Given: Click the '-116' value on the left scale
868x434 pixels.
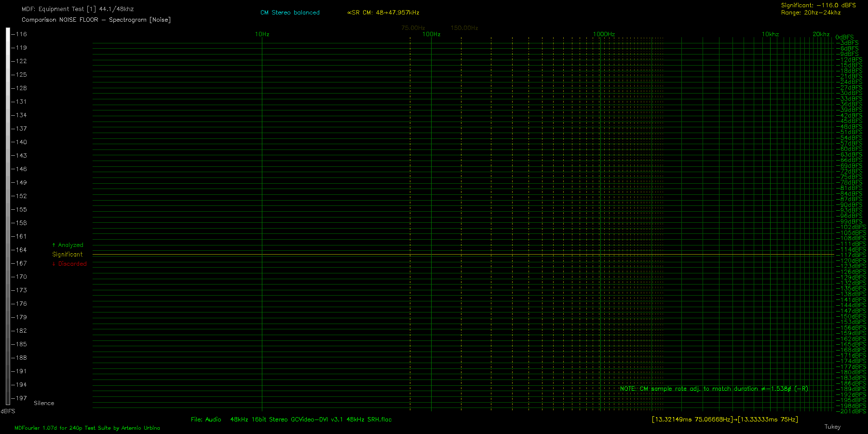Looking at the screenshot, I should pyautogui.click(x=19, y=34).
